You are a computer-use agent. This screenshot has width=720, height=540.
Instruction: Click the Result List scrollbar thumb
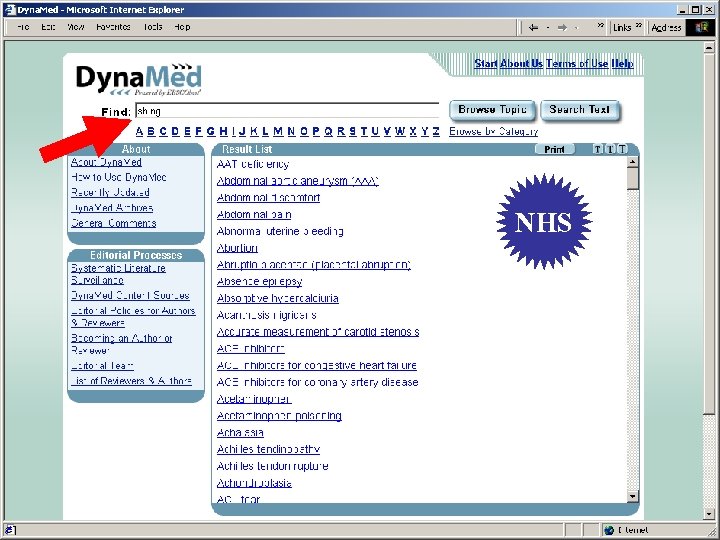point(633,179)
